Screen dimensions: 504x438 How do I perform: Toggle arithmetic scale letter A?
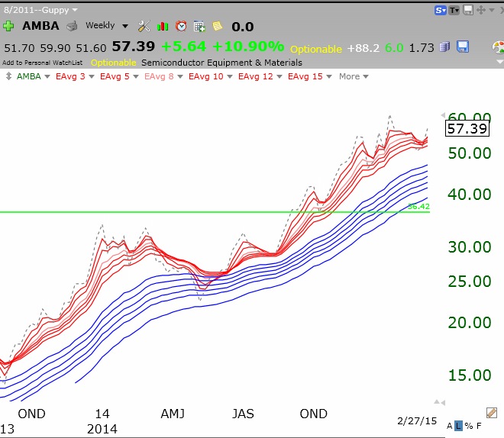click(449, 426)
